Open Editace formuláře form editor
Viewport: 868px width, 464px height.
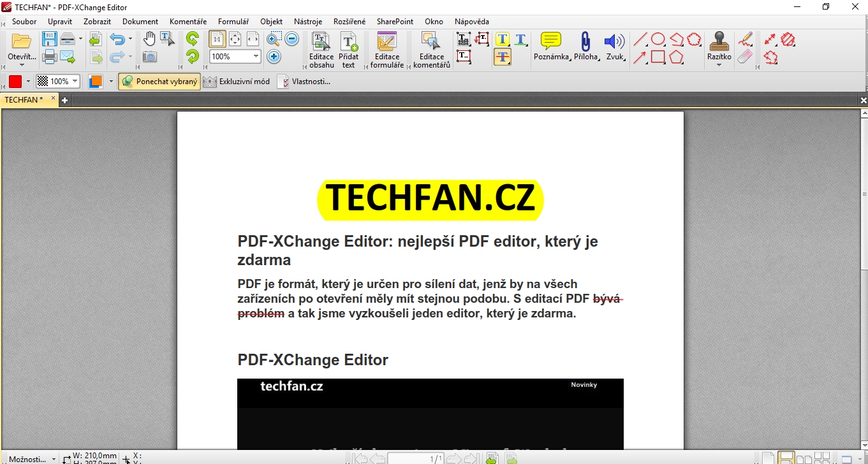pyautogui.click(x=387, y=50)
